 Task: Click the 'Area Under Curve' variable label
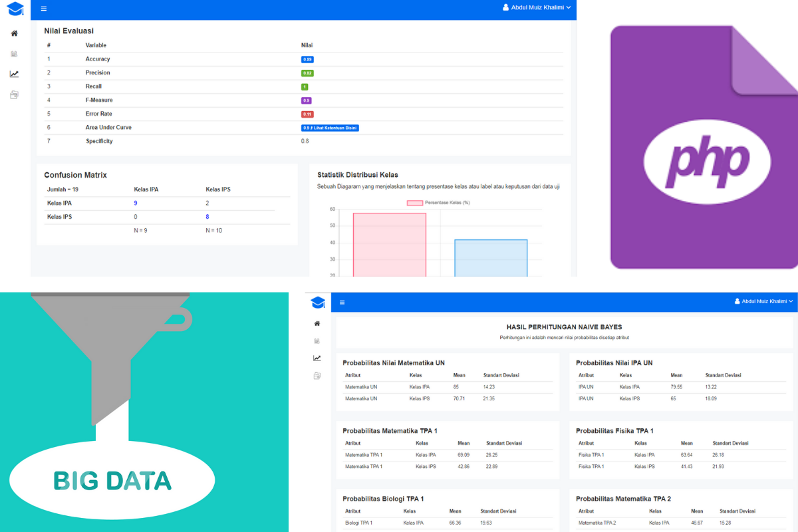point(108,128)
